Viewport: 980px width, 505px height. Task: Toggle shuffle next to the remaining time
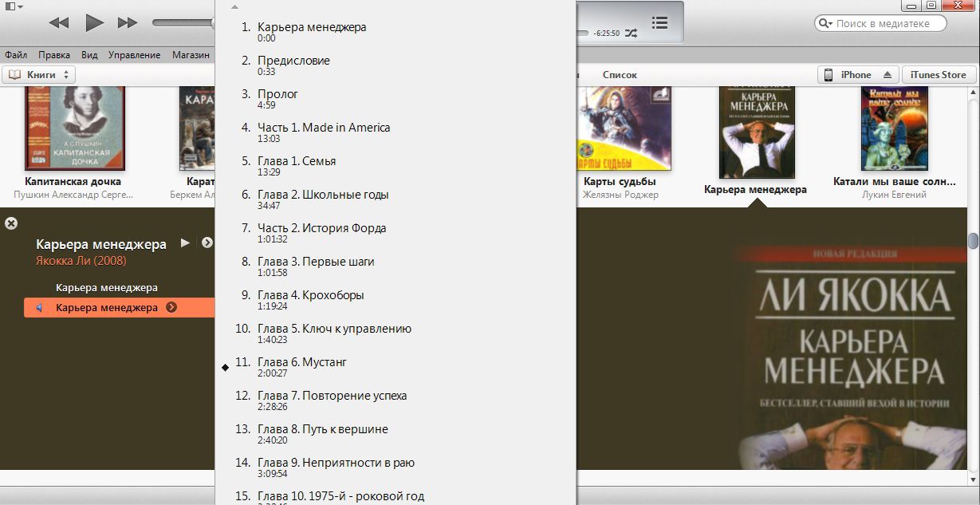(631, 33)
